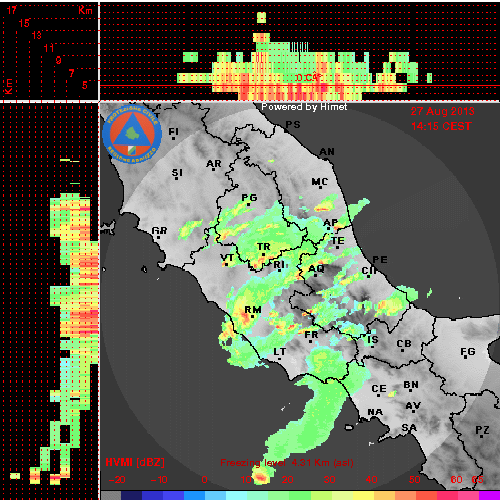500x500 pixels.
Task: Click the Protezione Civile Abruzzo logo
Action: tap(132, 134)
